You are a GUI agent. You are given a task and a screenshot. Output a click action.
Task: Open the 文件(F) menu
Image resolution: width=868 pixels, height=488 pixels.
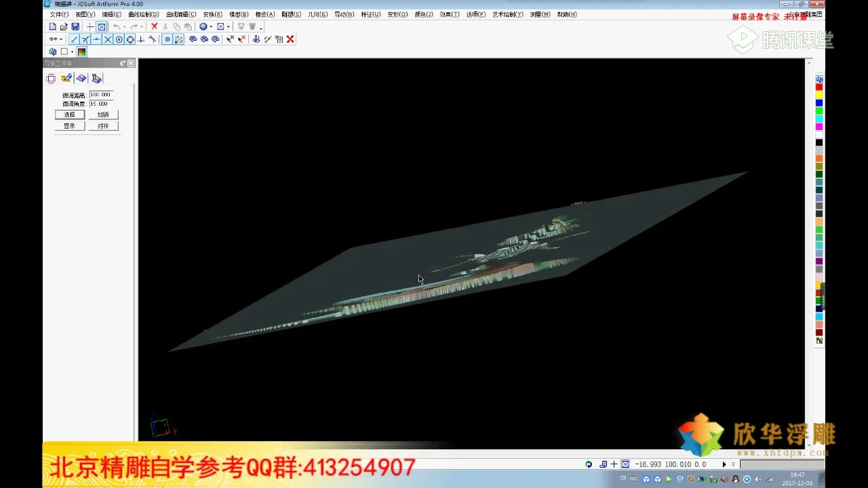59,14
